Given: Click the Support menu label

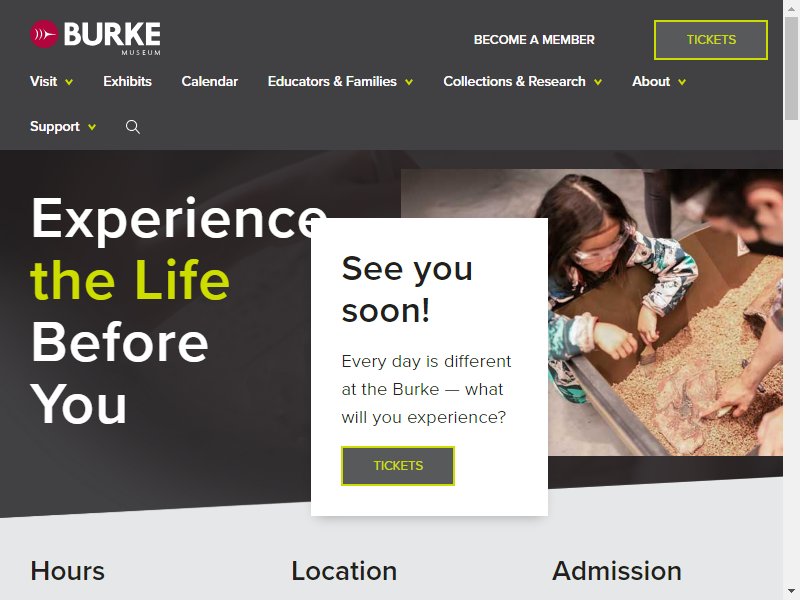Looking at the screenshot, I should [55, 127].
